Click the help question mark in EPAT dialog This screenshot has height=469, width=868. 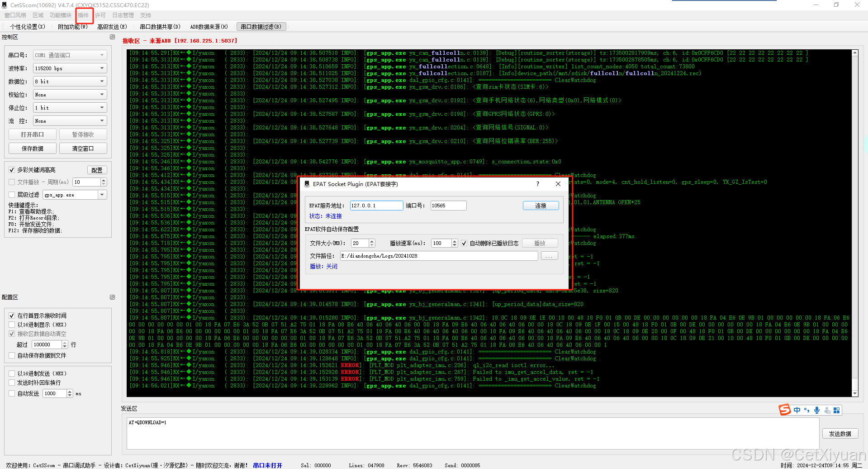538,184
